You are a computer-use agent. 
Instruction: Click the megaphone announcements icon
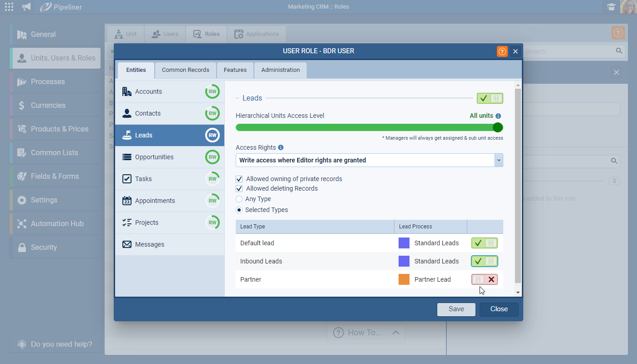[27, 7]
